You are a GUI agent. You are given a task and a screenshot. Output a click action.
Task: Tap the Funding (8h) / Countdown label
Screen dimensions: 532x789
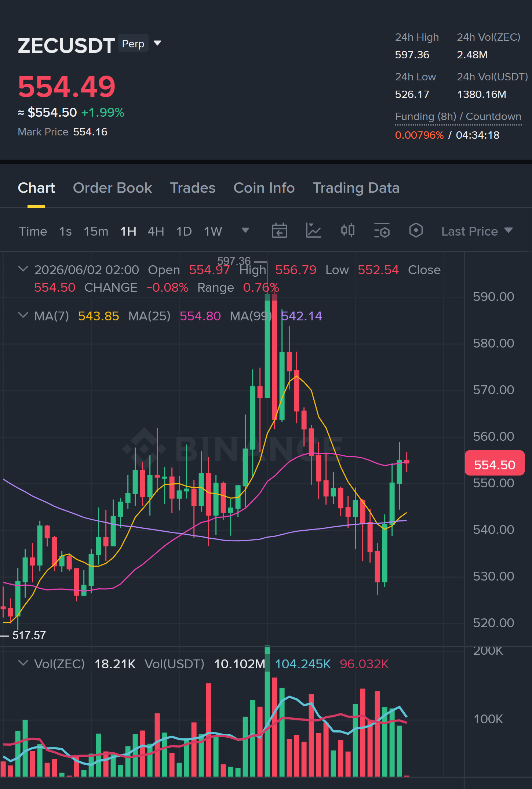[x=458, y=117]
